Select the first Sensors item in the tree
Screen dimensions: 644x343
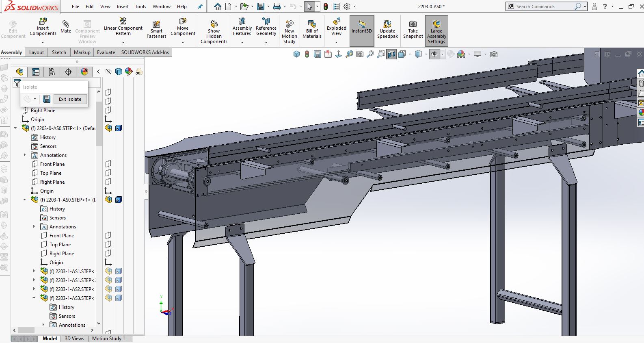click(x=48, y=146)
